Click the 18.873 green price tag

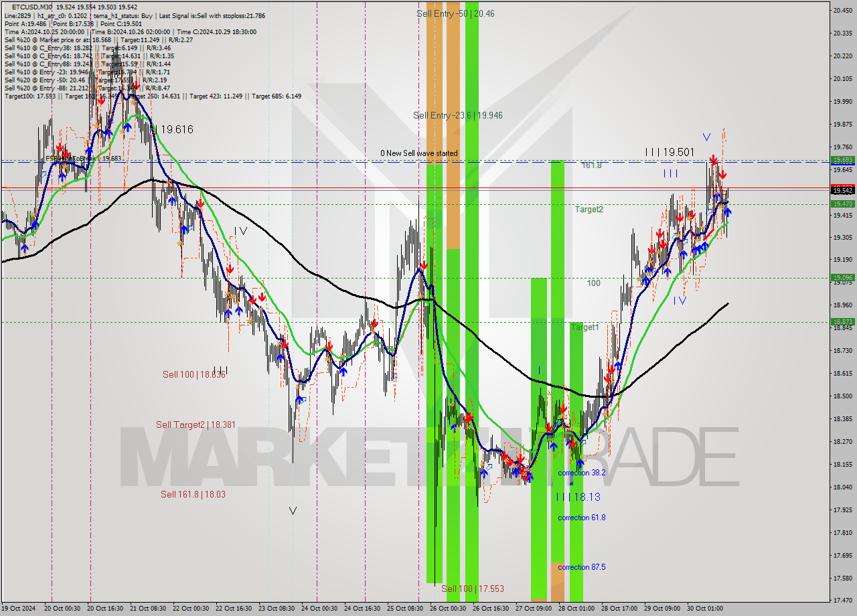point(842,321)
